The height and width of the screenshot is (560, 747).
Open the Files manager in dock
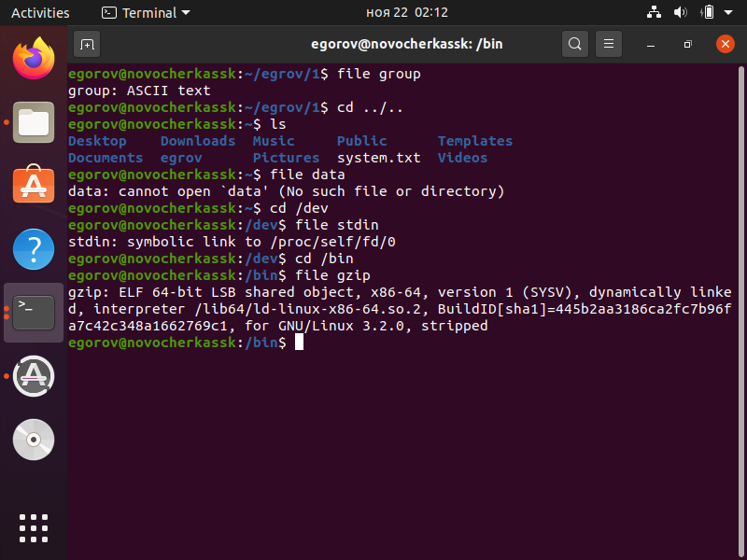point(34,122)
